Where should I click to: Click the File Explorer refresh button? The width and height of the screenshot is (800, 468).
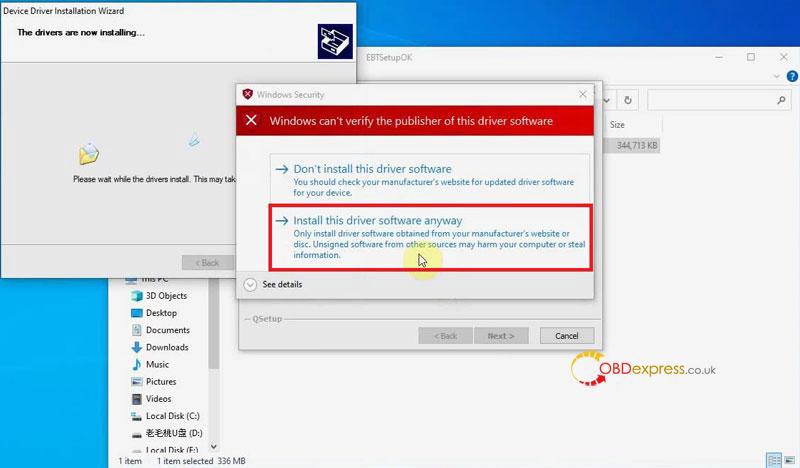(x=628, y=100)
